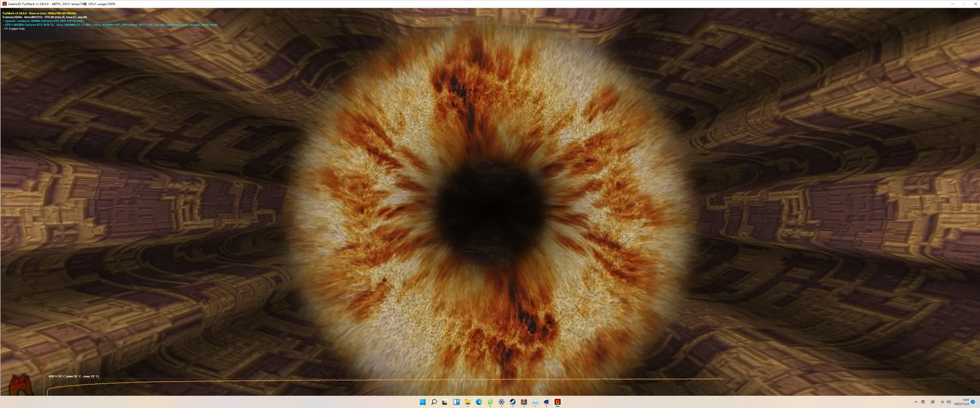Open Task View in taskbar

(x=445, y=402)
